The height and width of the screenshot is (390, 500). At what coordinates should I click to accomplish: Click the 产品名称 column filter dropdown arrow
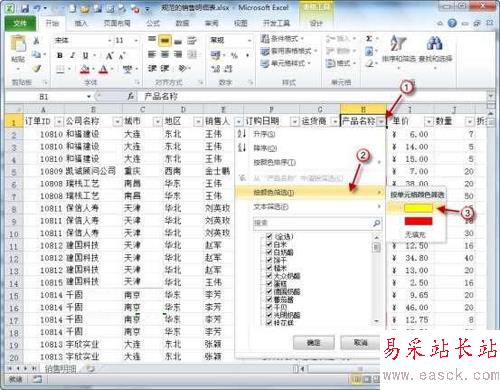pyautogui.click(x=381, y=122)
